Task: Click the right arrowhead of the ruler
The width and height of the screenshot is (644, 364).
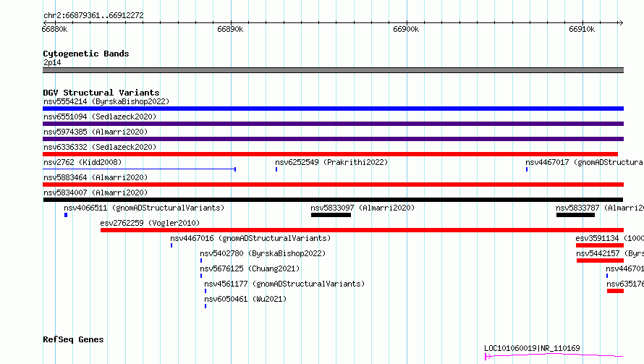Action: coord(621,23)
